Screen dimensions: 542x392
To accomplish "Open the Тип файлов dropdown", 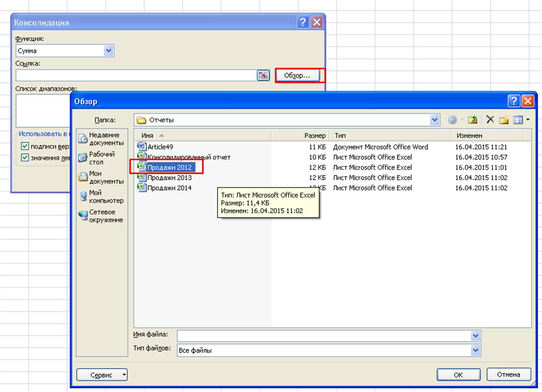I will pos(475,350).
